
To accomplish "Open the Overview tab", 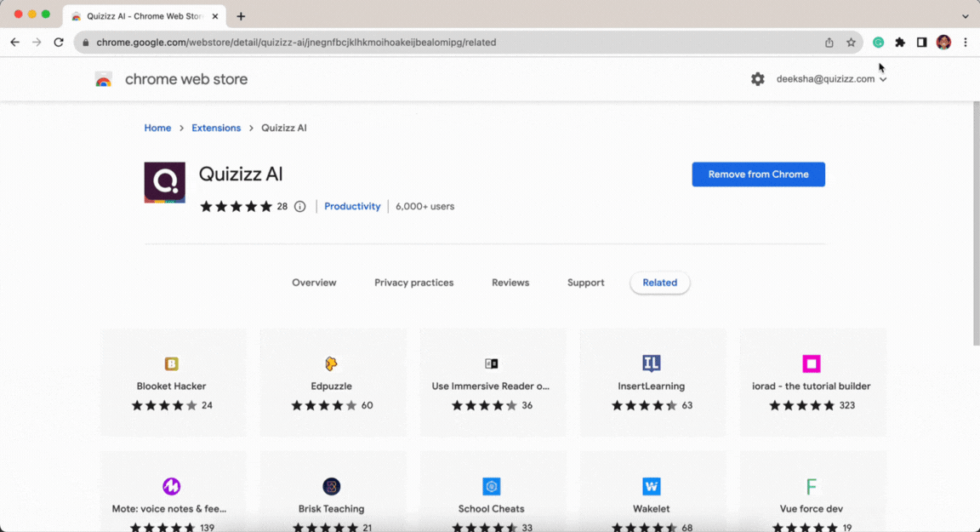I will click(x=314, y=283).
